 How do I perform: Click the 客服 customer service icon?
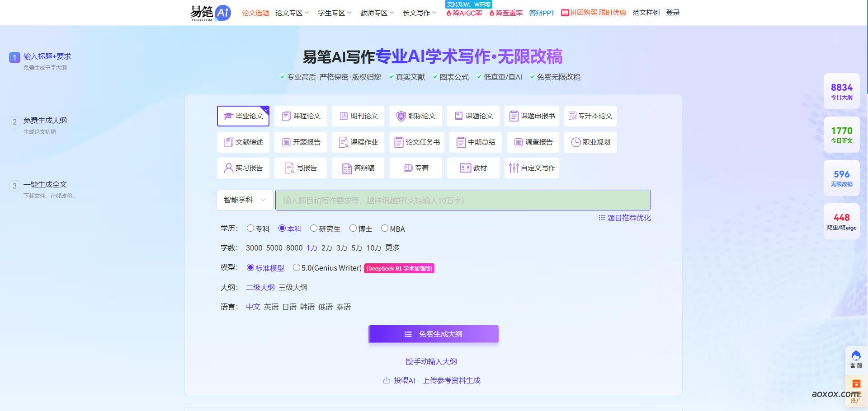[x=855, y=357]
